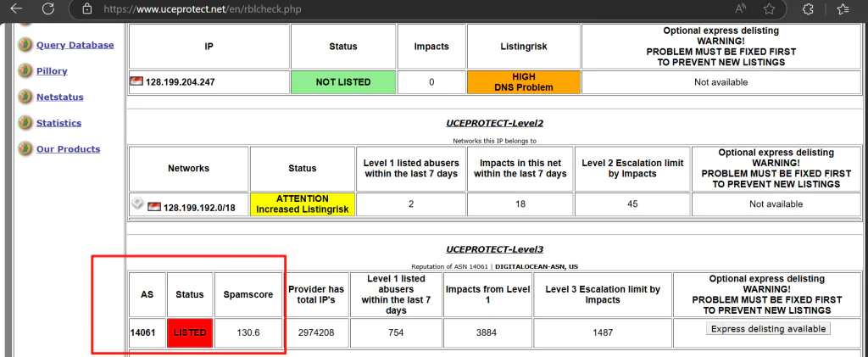Screen dimensions: 868x357
Task: Click the DIGITALOCEAN-ASN, US reputation text
Action: tap(537, 266)
